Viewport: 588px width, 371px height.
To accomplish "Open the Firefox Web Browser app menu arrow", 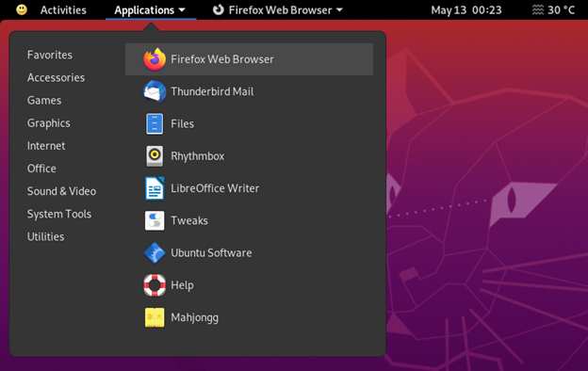I will pyautogui.click(x=339, y=10).
